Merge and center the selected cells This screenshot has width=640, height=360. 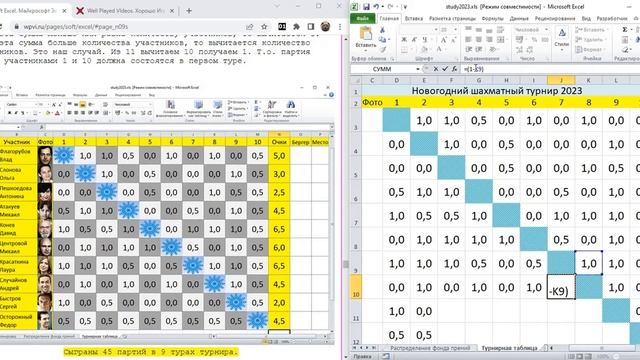click(500, 40)
